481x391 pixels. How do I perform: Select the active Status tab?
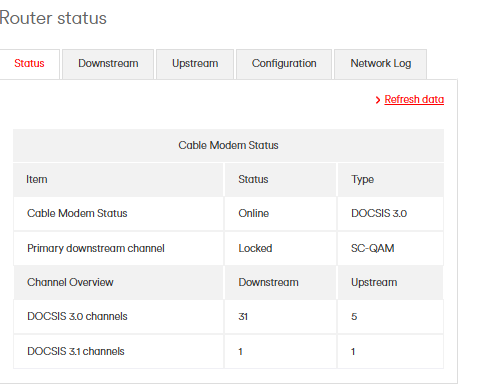[29, 64]
